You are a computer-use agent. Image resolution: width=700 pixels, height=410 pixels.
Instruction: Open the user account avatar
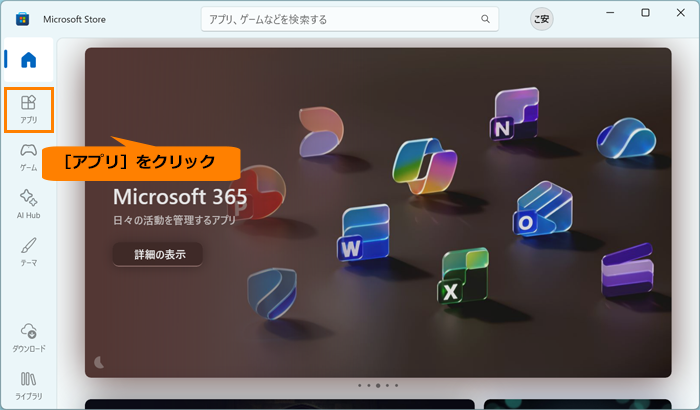(x=542, y=19)
